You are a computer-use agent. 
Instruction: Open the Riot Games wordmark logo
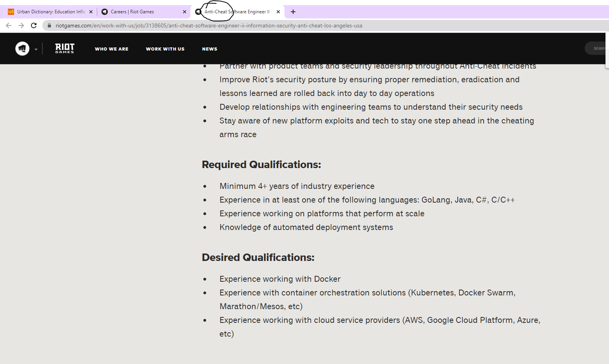[x=65, y=48]
